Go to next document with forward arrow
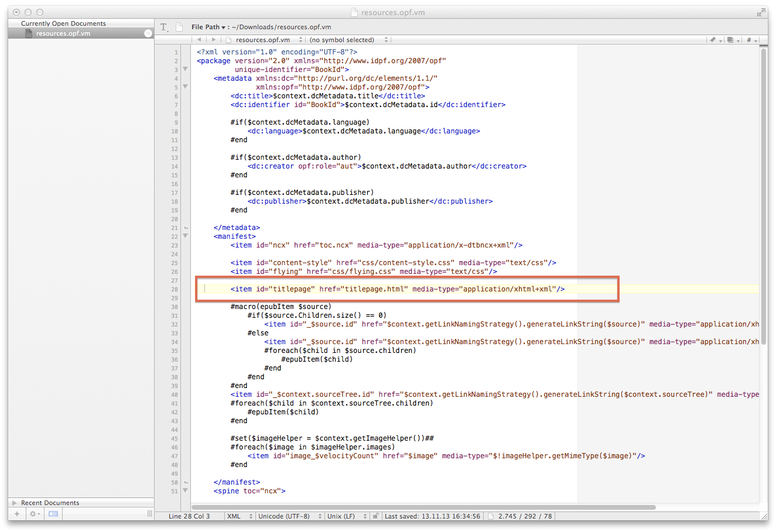Viewport: 776px width, 532px height. coord(214,40)
